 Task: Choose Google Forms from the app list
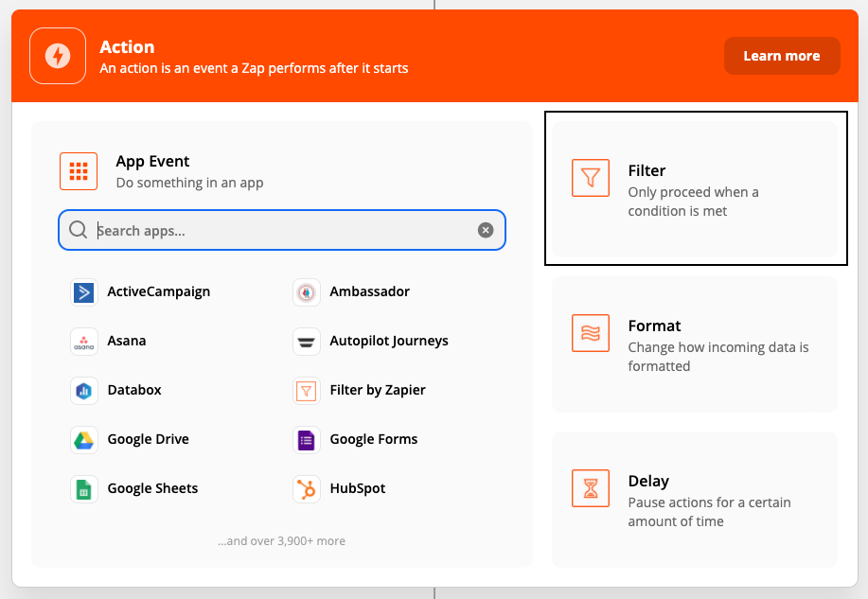pyautogui.click(x=374, y=440)
